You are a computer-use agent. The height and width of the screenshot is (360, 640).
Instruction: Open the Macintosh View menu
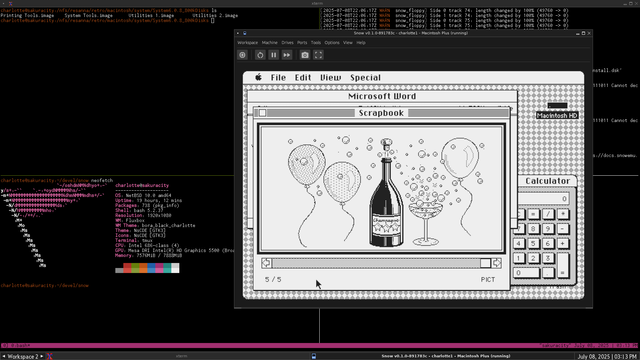click(x=331, y=78)
